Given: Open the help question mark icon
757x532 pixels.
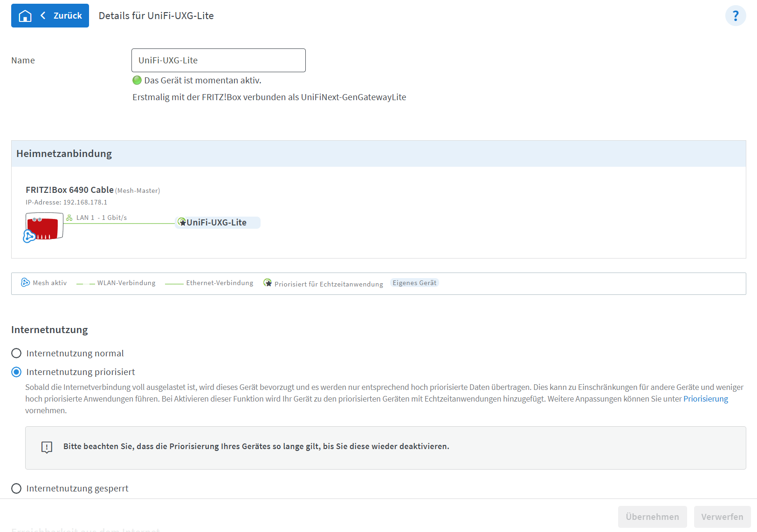Looking at the screenshot, I should [x=735, y=16].
